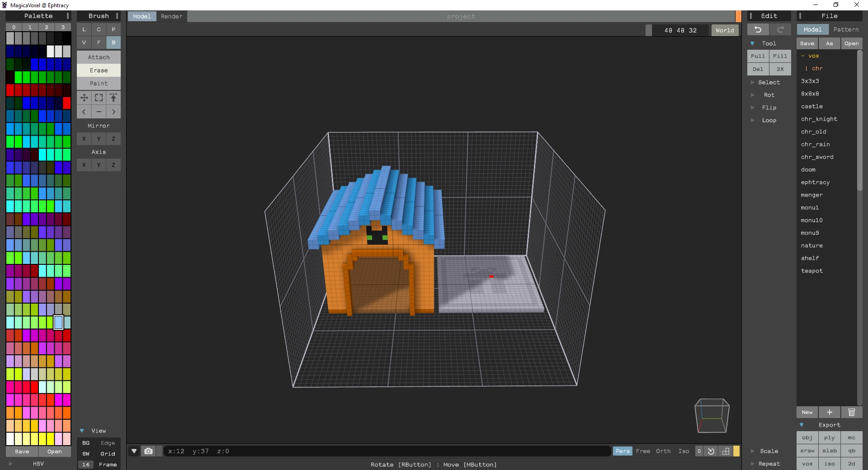The image size is (868, 470).
Task: Expand the Select section in Edit panel
Action: click(769, 82)
